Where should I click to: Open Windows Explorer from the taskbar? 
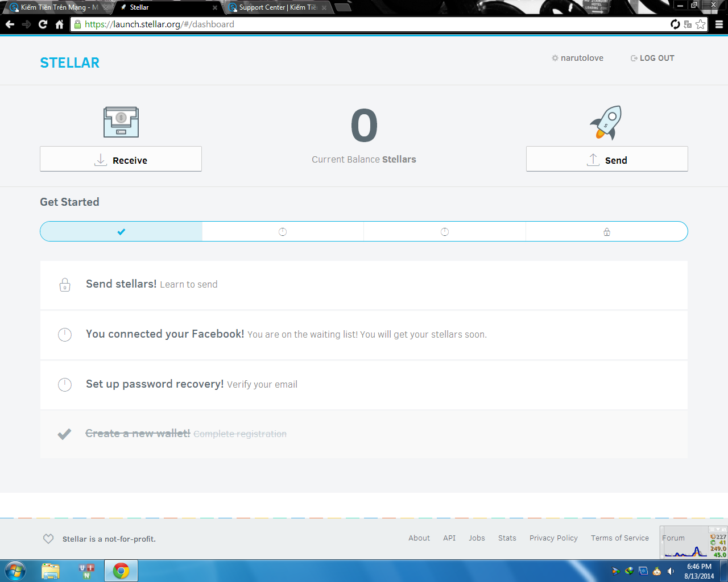[51, 571]
